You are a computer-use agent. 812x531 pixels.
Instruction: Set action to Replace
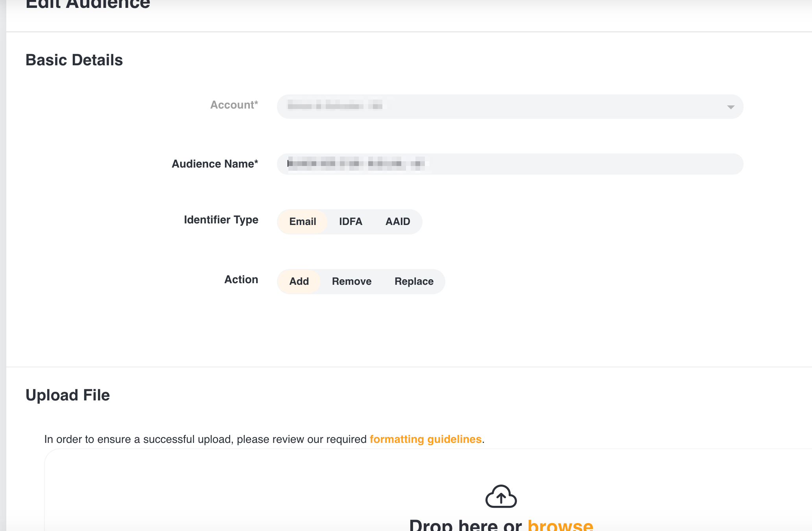[414, 282]
